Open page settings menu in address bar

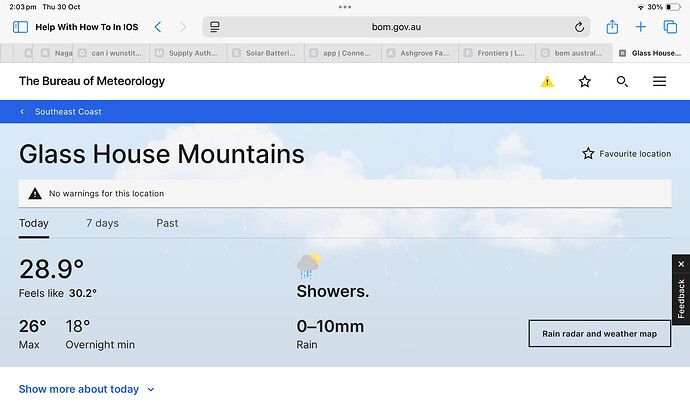[215, 27]
